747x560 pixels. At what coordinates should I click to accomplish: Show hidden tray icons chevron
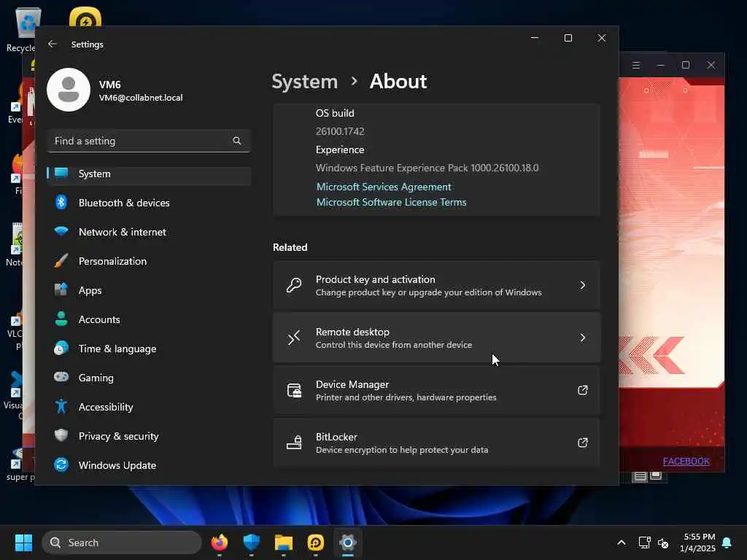pyautogui.click(x=622, y=542)
